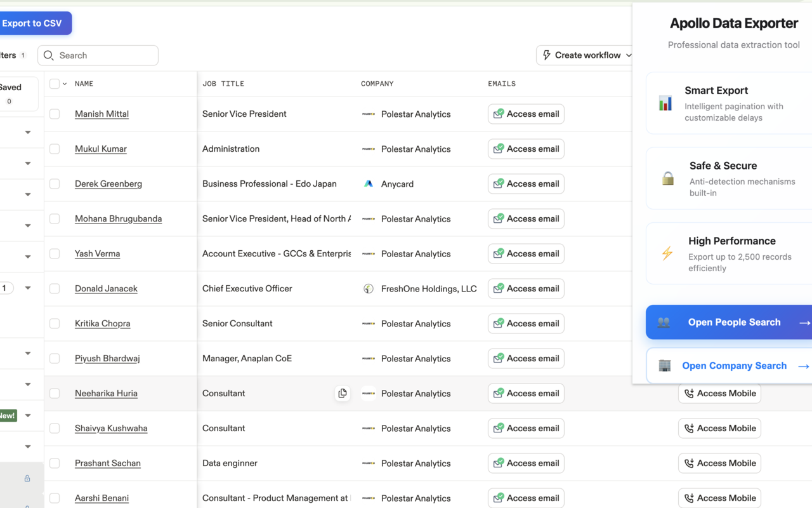Screen dimensions: 812x508
Task: Click the lock icon in left sidebar
Action: point(27,479)
